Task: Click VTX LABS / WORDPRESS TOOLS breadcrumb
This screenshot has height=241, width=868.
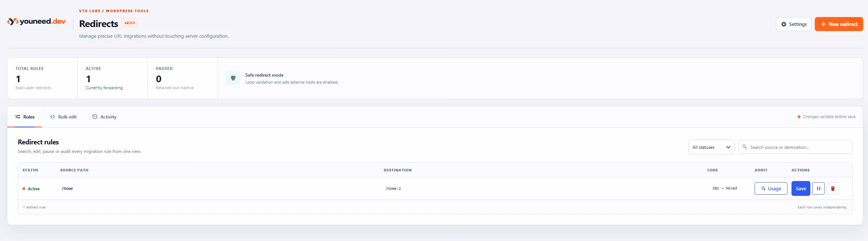Action: coord(114,11)
